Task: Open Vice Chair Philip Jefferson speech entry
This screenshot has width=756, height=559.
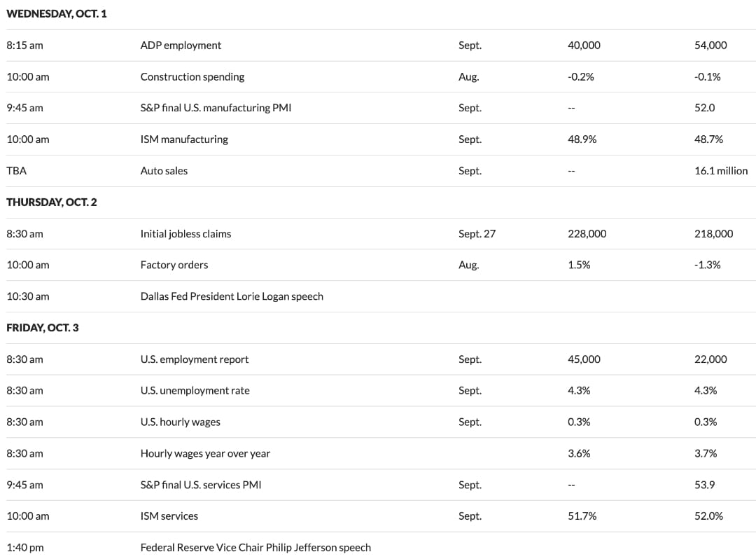Action: pyautogui.click(x=255, y=547)
